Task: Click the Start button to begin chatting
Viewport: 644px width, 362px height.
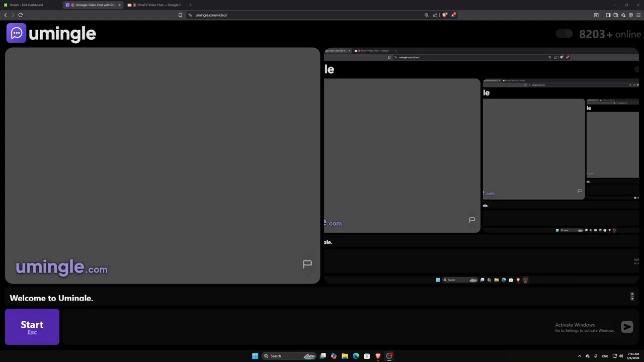Action: pyautogui.click(x=32, y=327)
